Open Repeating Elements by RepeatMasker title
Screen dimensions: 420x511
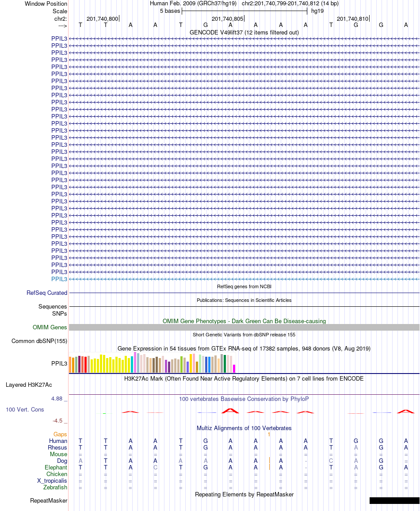[244, 494]
